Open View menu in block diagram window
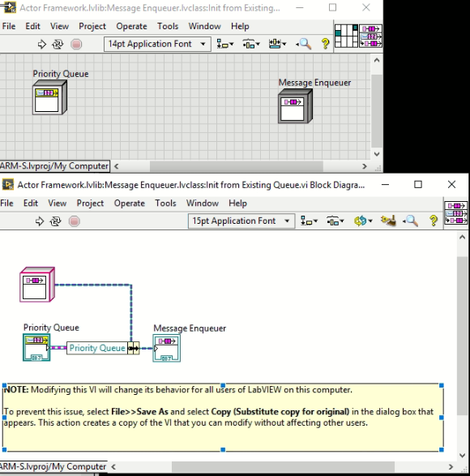 57,203
